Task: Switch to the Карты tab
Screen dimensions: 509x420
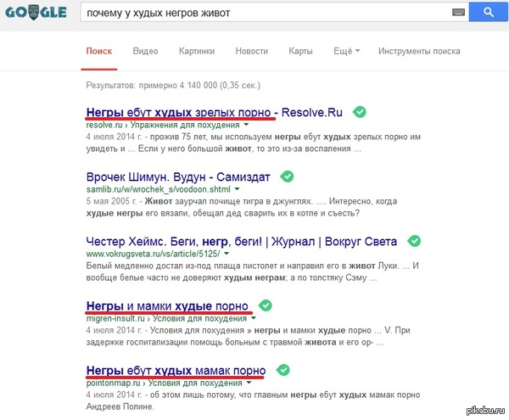Action: 300,51
